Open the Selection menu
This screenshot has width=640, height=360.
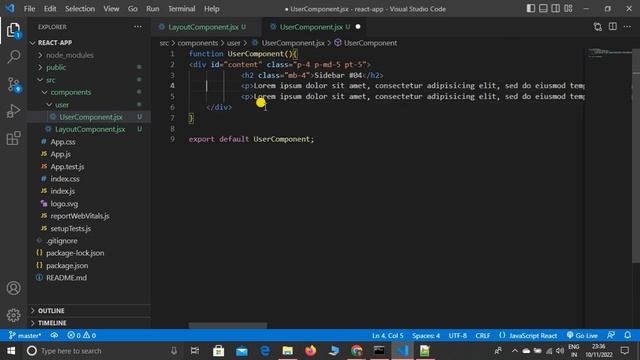80,9
